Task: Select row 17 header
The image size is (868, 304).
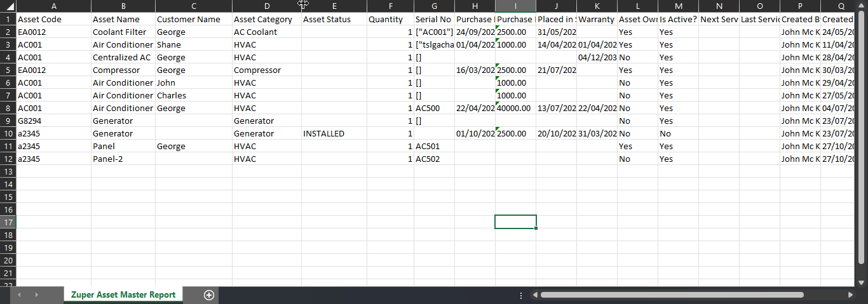Action: 8,222
